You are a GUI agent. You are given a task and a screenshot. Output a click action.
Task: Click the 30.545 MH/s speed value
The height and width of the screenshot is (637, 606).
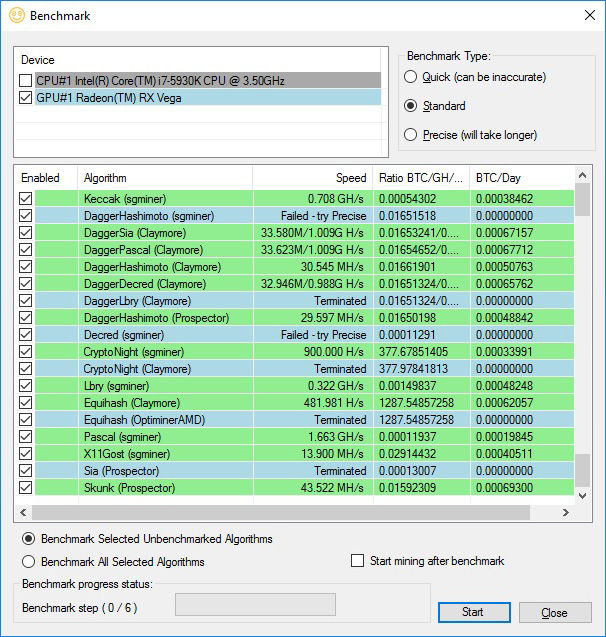point(332,266)
